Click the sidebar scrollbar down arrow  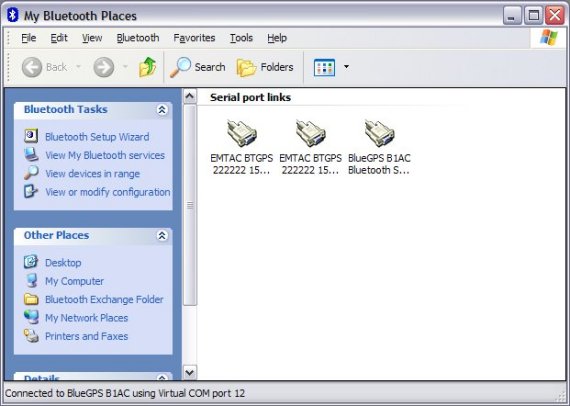pos(190,373)
